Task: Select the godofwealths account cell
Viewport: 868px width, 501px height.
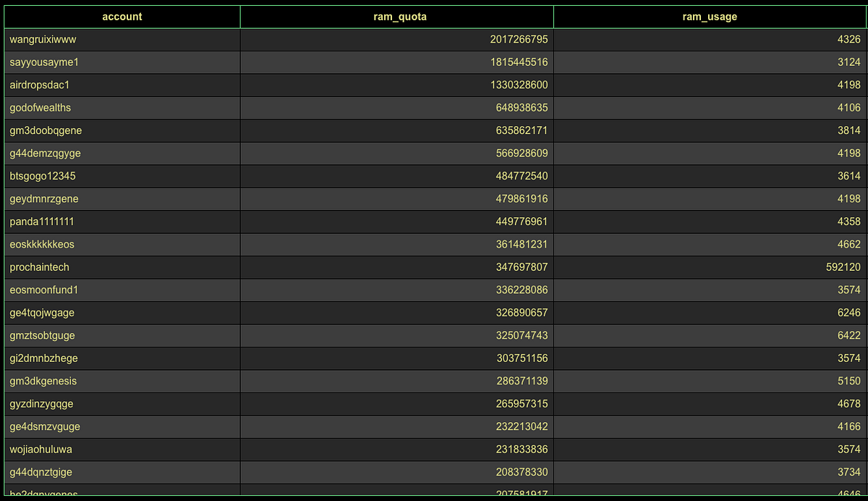Action: point(122,108)
